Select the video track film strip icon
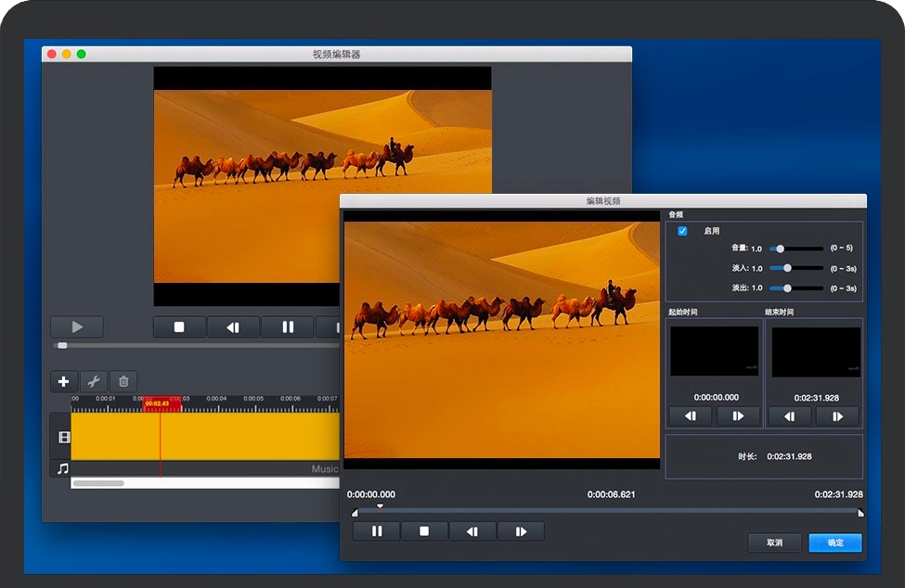This screenshot has height=588, width=905. [64, 437]
